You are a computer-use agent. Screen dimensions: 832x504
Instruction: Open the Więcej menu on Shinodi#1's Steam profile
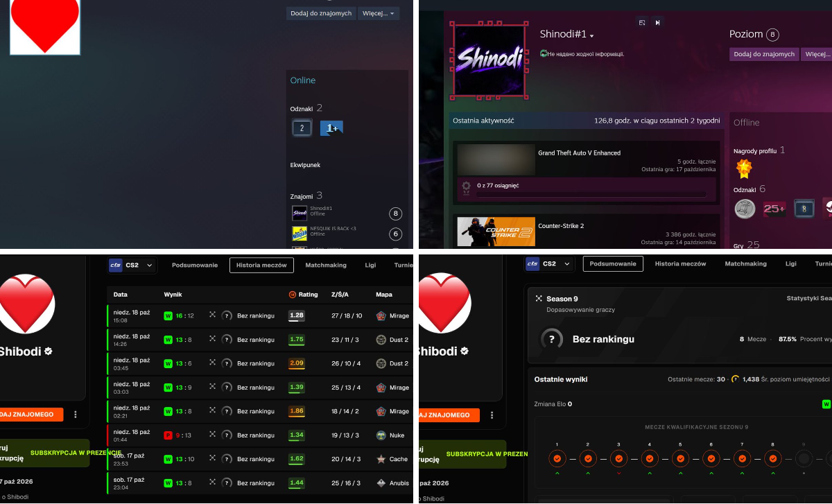pyautogui.click(x=817, y=54)
